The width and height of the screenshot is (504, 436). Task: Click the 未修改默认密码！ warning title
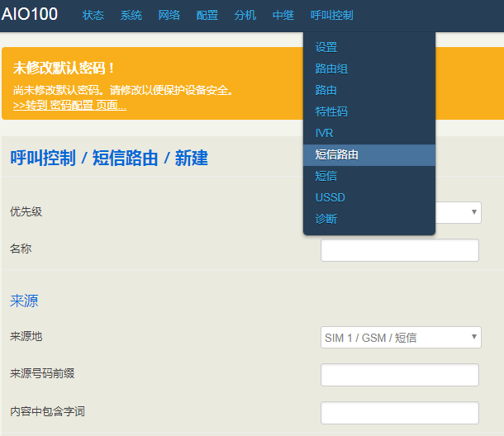[64, 68]
